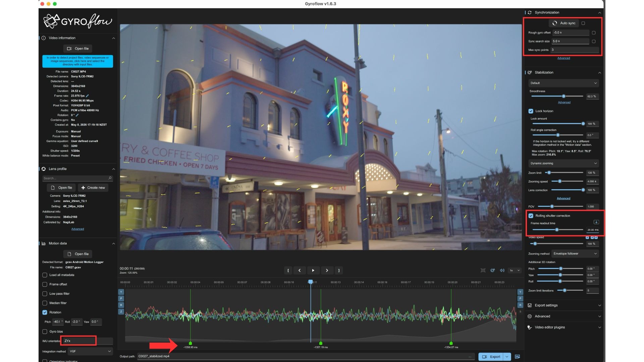Click the Synchronization section icon
This screenshot has width=644, height=362.
point(530,12)
